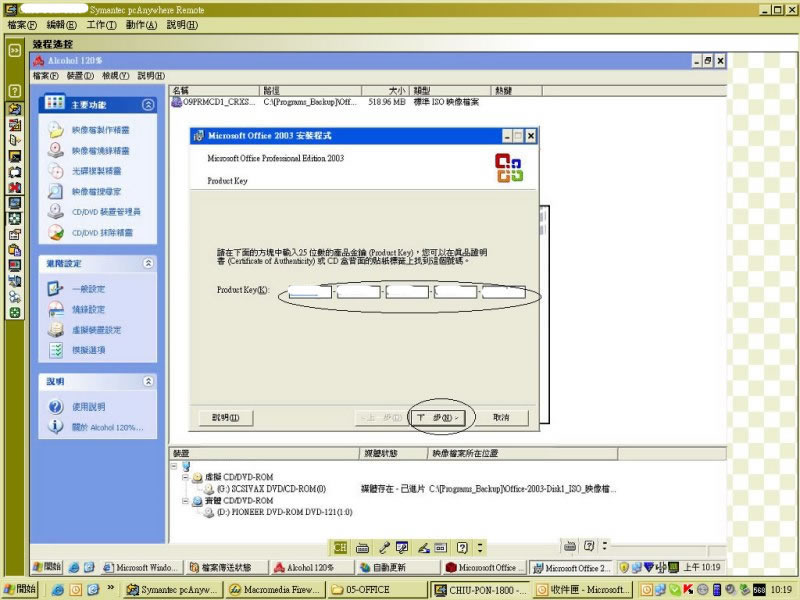This screenshot has height=600, width=800.
Task: Open 編輯(E) menu in pcAnywhere
Action: tap(61, 24)
